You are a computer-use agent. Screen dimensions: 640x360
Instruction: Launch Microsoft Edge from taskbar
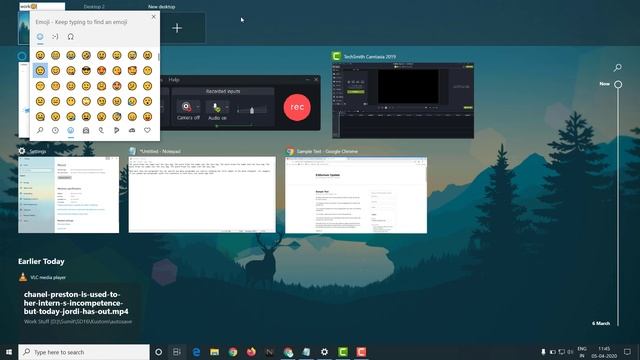196,352
